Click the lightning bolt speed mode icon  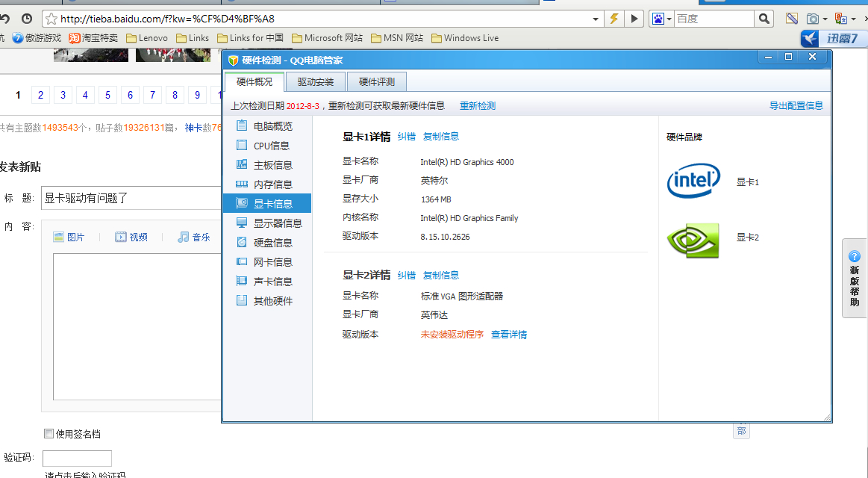(x=614, y=18)
